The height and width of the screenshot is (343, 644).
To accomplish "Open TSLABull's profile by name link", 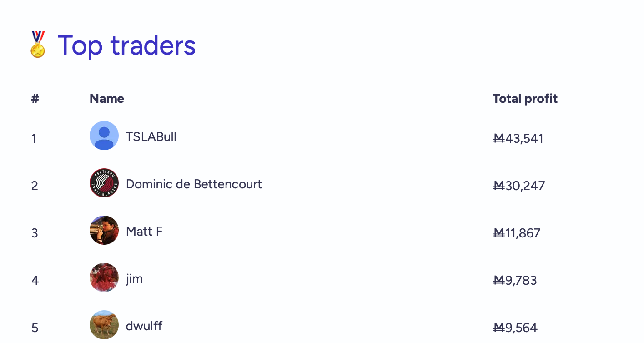I will (151, 137).
